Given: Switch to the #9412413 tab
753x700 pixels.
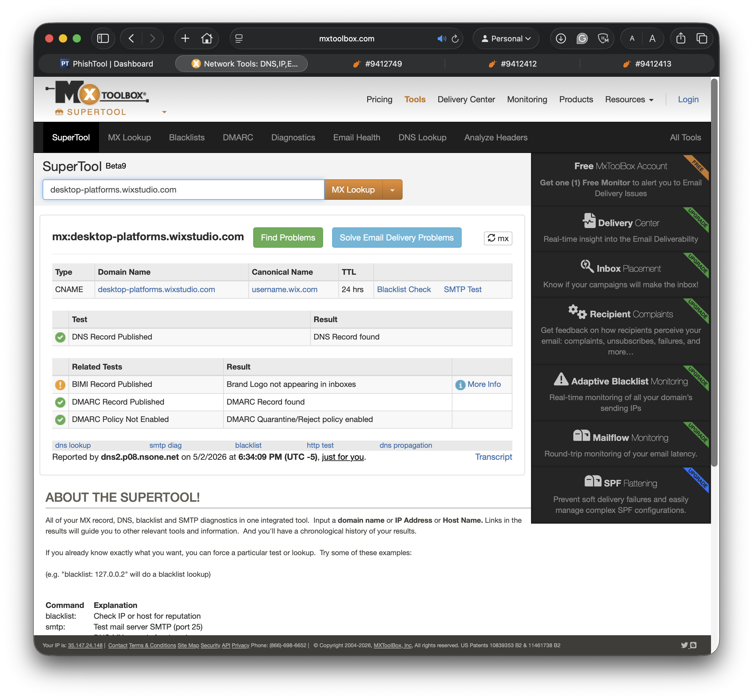Looking at the screenshot, I should click(647, 64).
